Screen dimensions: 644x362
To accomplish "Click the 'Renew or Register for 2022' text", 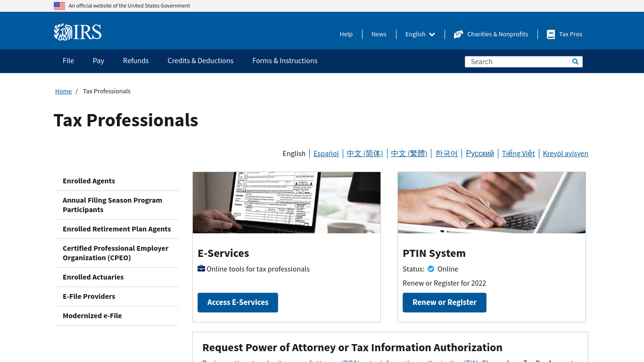I will pyautogui.click(x=444, y=283).
